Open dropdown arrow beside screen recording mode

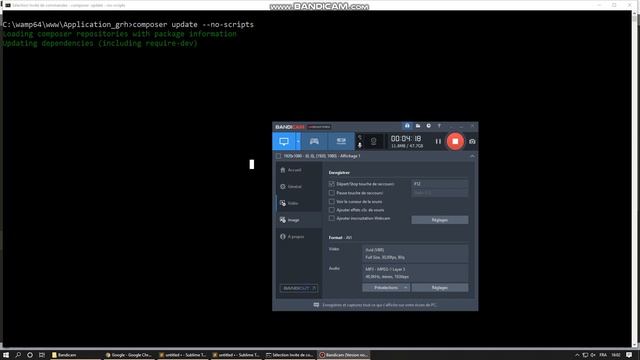click(298, 141)
